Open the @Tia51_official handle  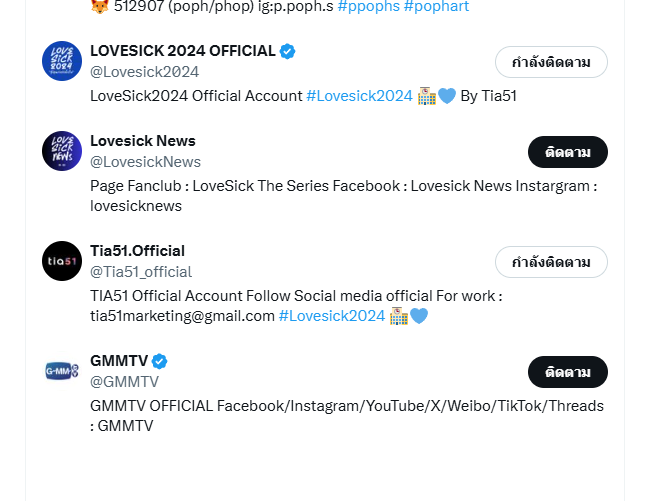tap(141, 272)
